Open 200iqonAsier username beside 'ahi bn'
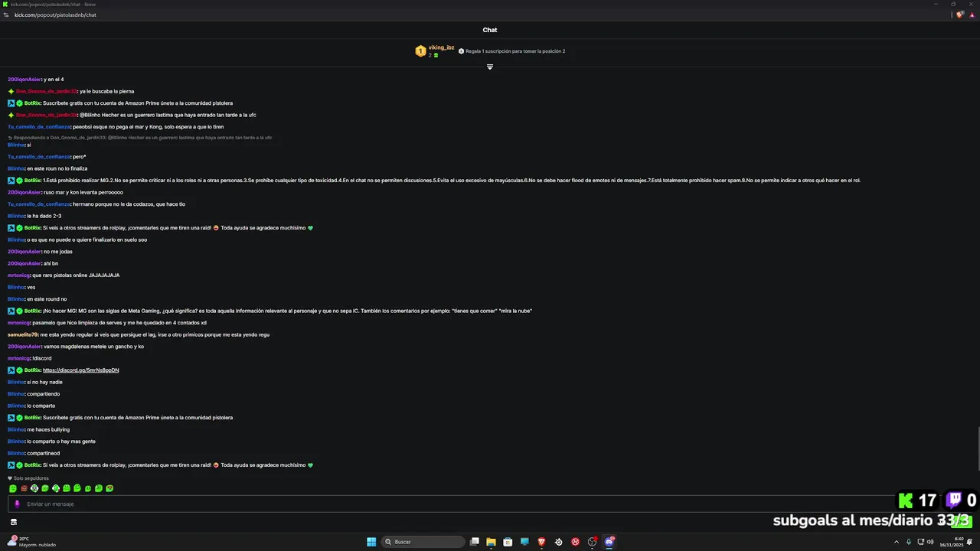The height and width of the screenshot is (551, 980). 24,263
